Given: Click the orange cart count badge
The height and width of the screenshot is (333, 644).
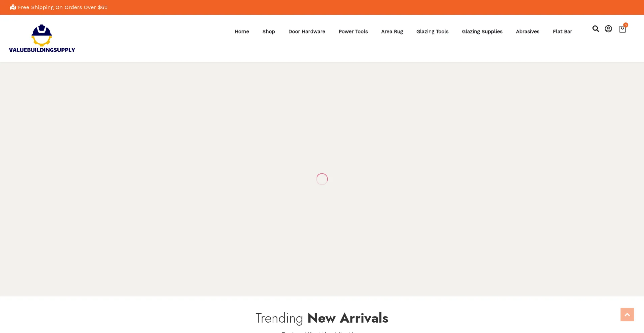Looking at the screenshot, I should [x=626, y=25].
